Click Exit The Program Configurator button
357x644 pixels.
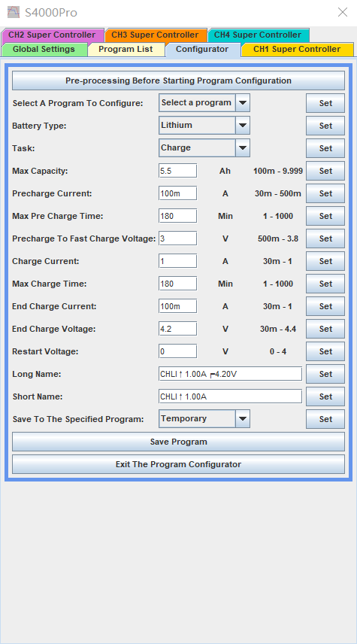179,464
